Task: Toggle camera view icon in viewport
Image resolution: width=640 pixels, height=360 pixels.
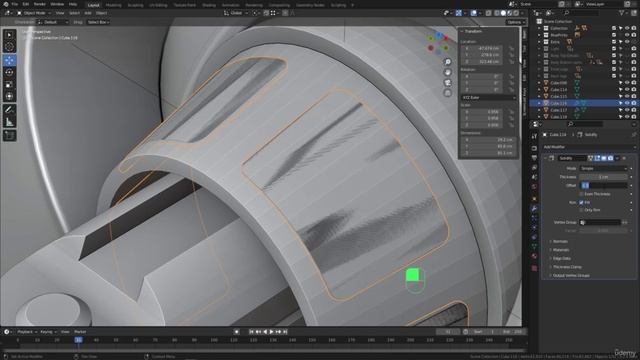Action: [448, 82]
